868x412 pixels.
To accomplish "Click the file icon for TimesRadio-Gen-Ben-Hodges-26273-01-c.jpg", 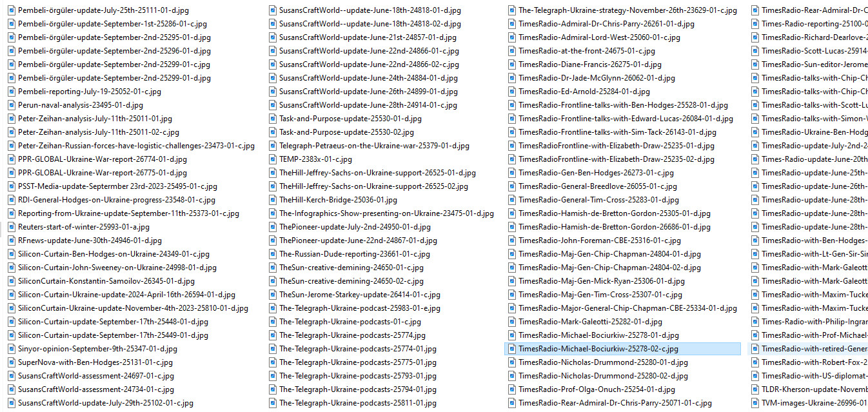I will (x=512, y=173).
